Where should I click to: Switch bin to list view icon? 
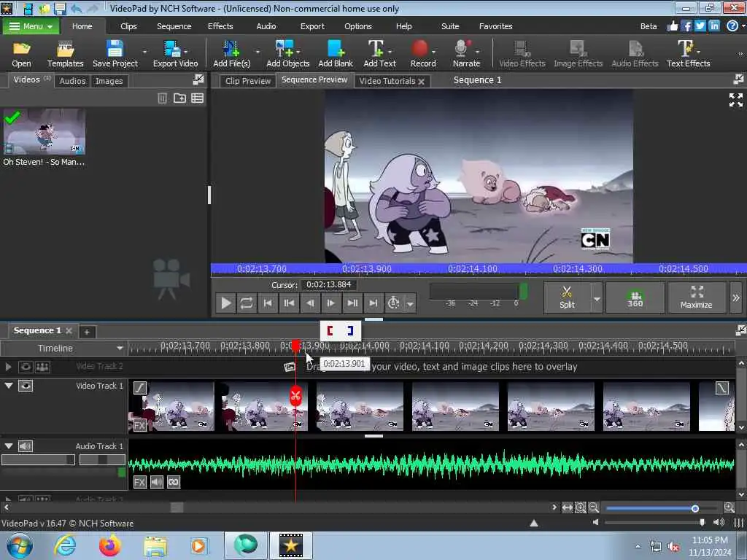point(197,98)
